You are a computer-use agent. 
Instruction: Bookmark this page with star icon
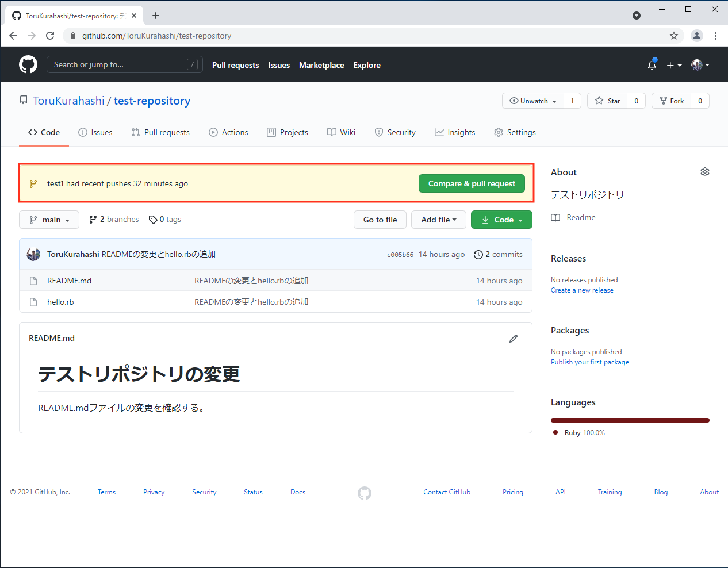pyautogui.click(x=674, y=36)
